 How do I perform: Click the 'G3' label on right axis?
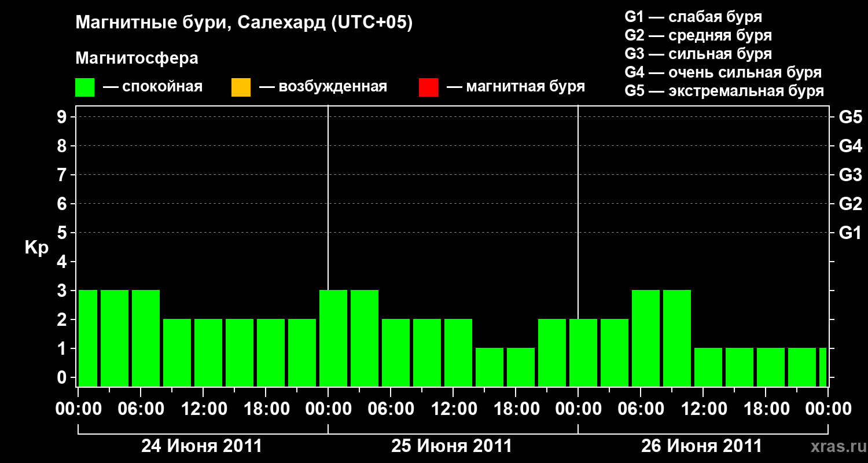tap(850, 175)
